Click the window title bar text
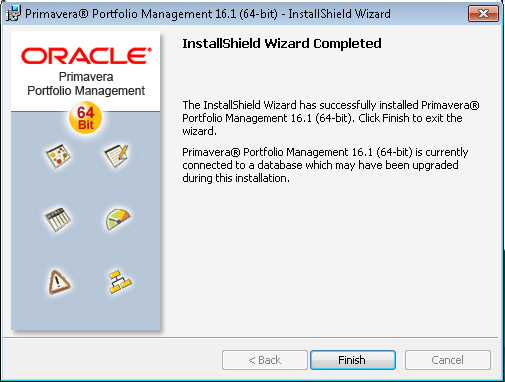Screen dimensions: 505x382 [208, 14]
